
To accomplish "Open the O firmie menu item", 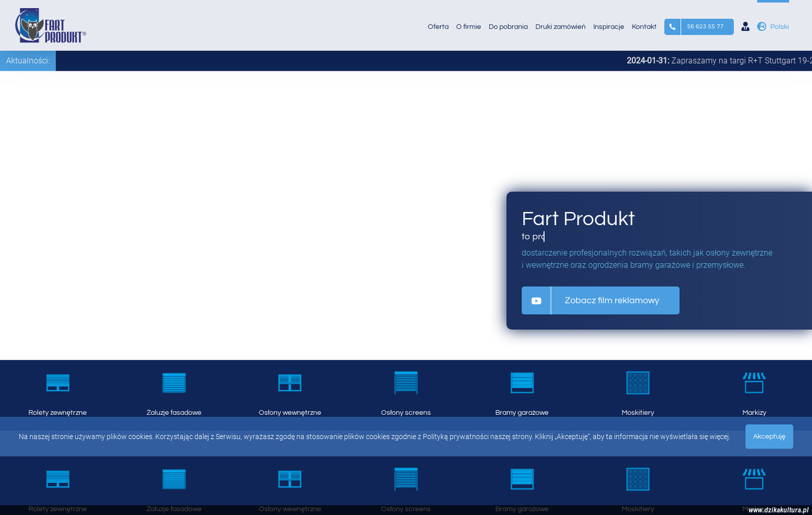I will (468, 27).
